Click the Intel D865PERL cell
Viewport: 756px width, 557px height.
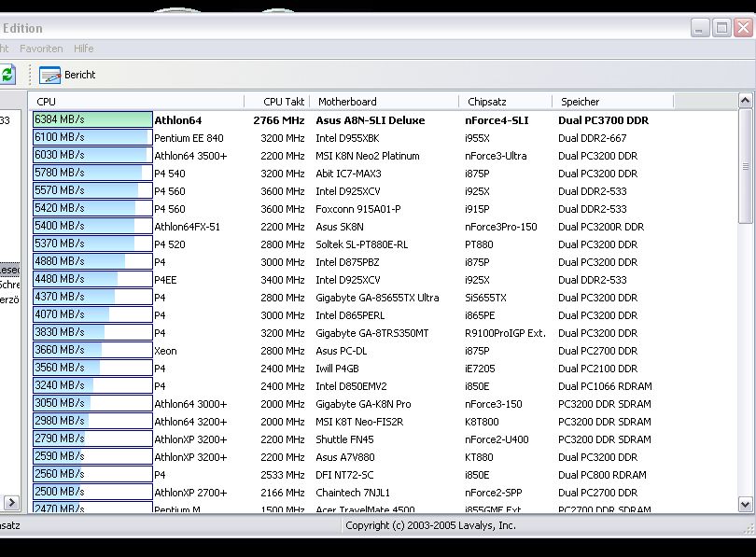350,315
